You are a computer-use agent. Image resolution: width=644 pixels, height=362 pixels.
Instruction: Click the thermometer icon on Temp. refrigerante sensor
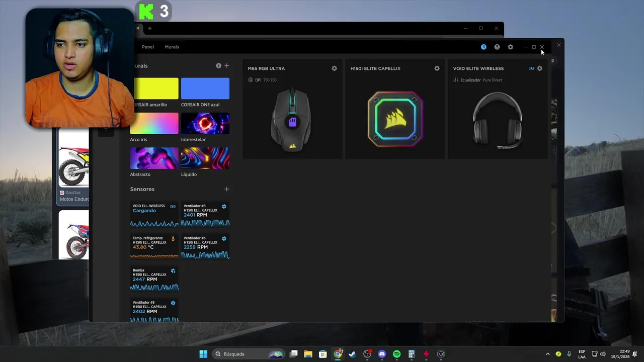tap(173, 239)
